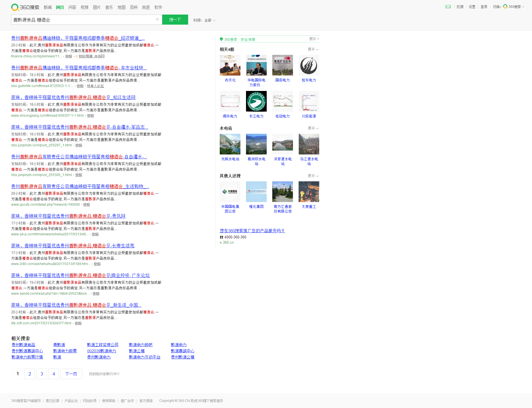Clear the search box with X icon
The image size is (532, 408).
(x=157, y=19)
